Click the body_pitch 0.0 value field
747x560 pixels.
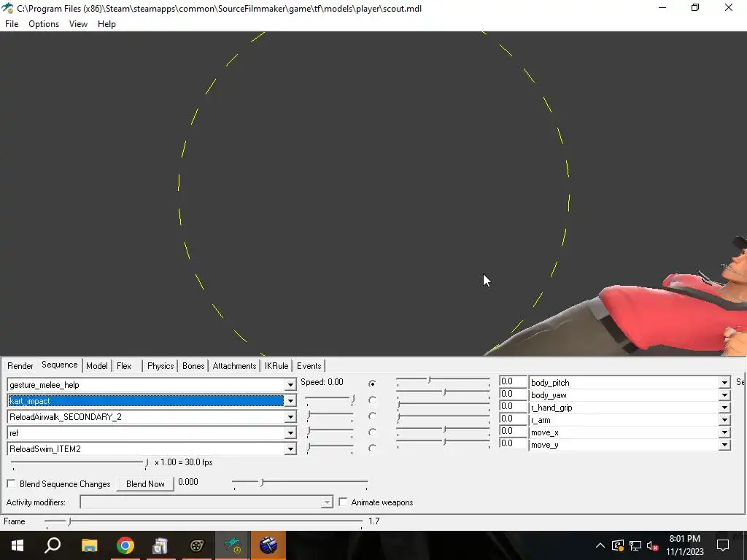pos(513,381)
